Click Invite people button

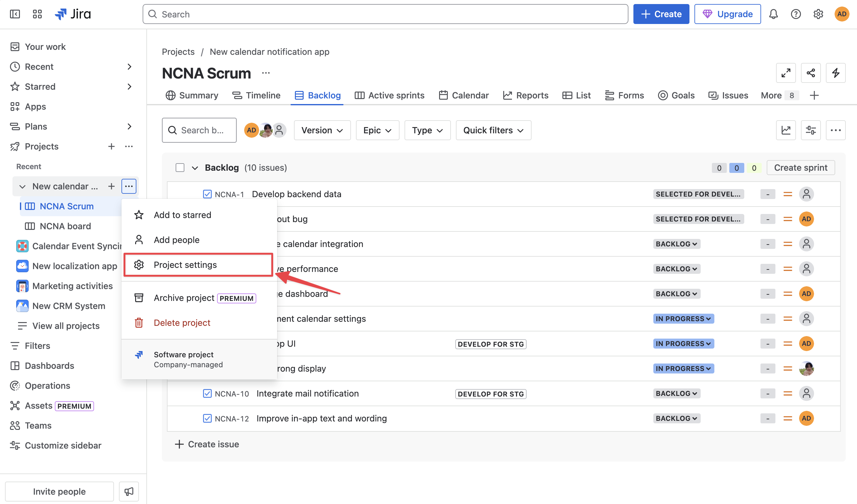point(59,492)
